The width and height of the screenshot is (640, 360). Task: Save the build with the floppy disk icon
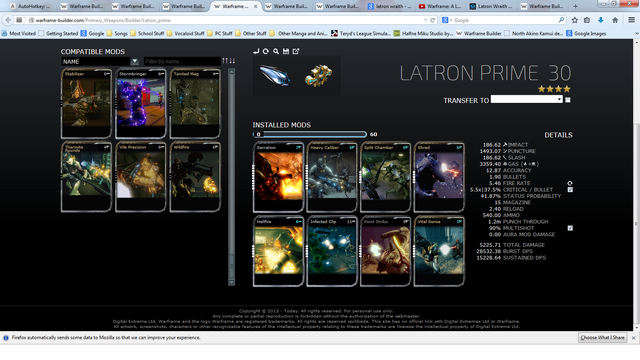click(286, 51)
